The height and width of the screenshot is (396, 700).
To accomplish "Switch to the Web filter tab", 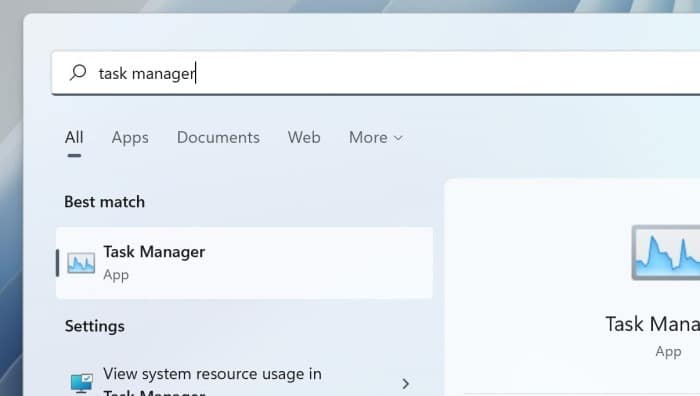I will coord(304,138).
